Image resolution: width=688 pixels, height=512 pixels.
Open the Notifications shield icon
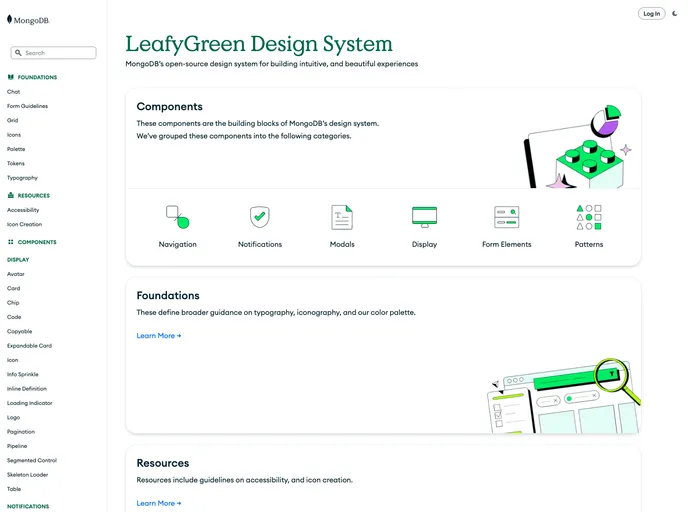tap(260, 217)
